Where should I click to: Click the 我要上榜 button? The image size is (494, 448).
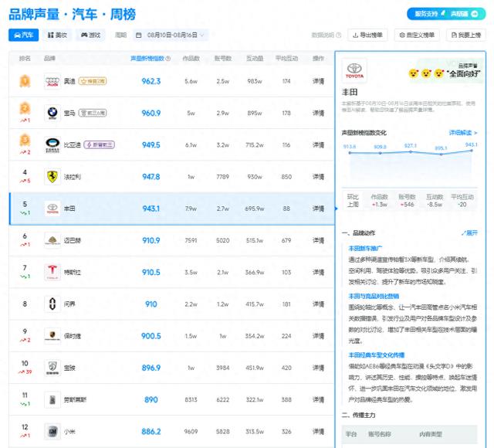465,35
